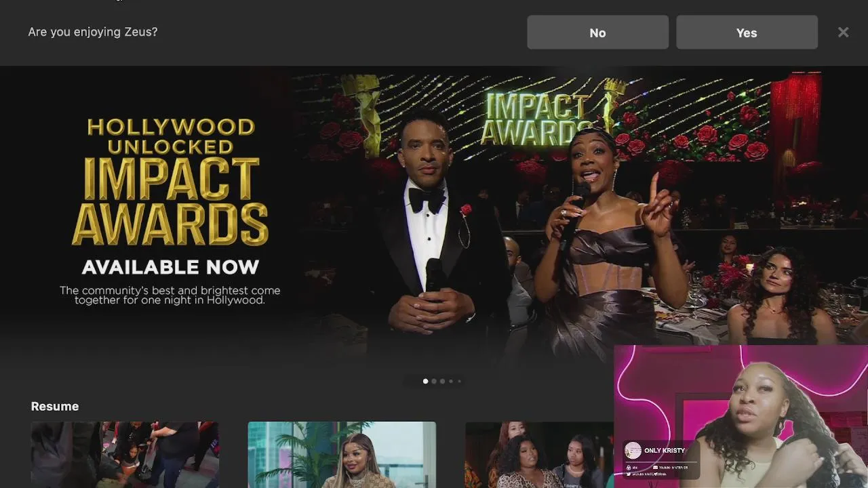Go to the third carousel slide dot
The width and height of the screenshot is (868, 488).
(x=442, y=381)
